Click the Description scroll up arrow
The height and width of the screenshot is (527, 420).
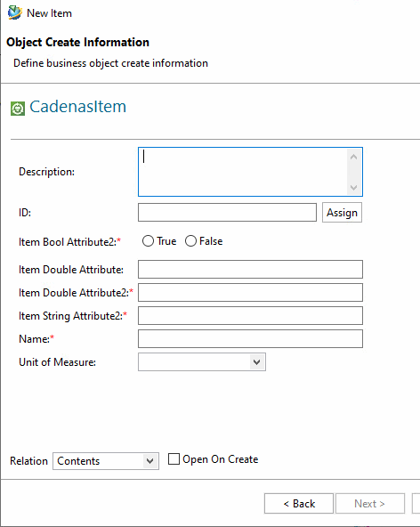coord(353,157)
